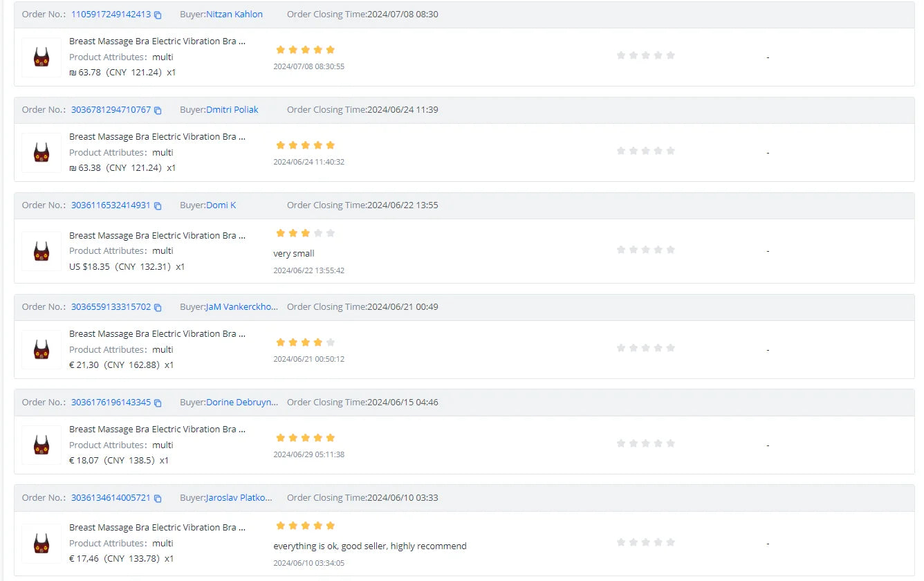Copy order number 3036116532414931
This screenshot has width=924, height=581.
tap(158, 205)
